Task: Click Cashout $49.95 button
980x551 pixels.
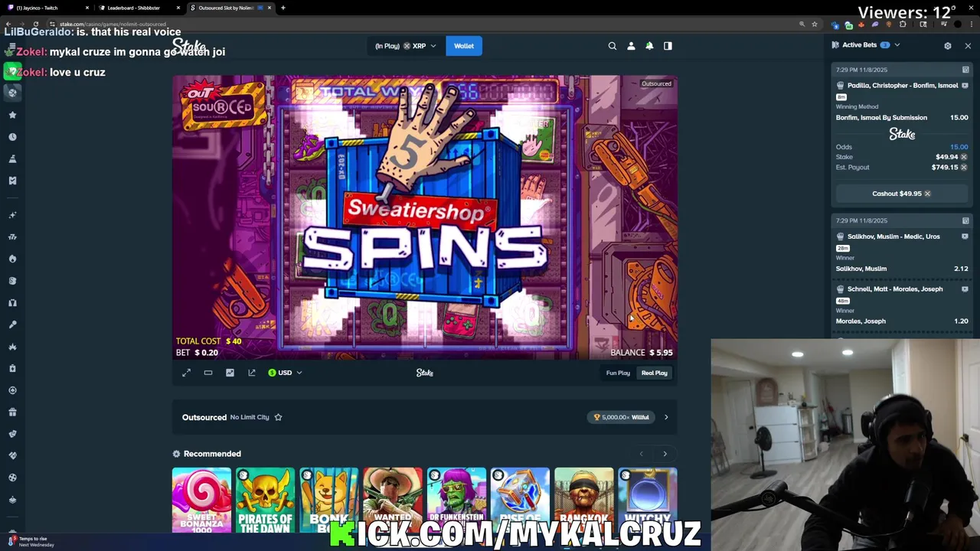Action: 901,194
